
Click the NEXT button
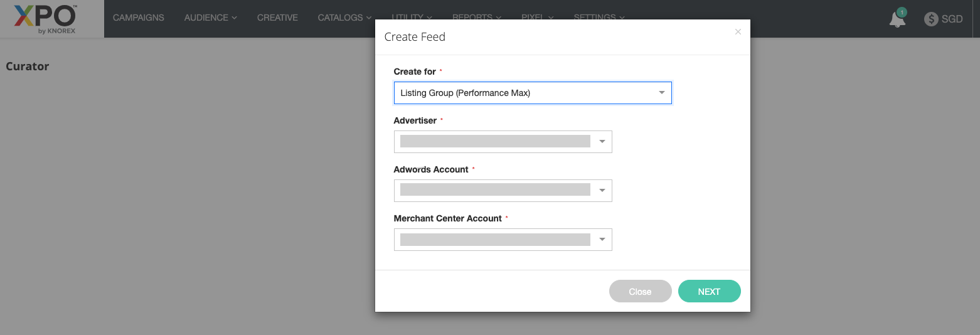709,292
